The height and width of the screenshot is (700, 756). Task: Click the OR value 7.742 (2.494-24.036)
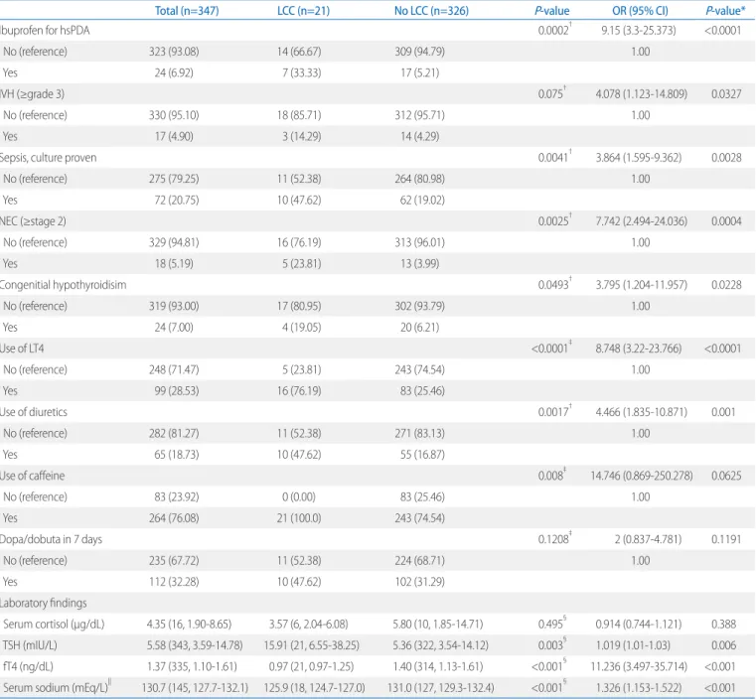pos(641,221)
